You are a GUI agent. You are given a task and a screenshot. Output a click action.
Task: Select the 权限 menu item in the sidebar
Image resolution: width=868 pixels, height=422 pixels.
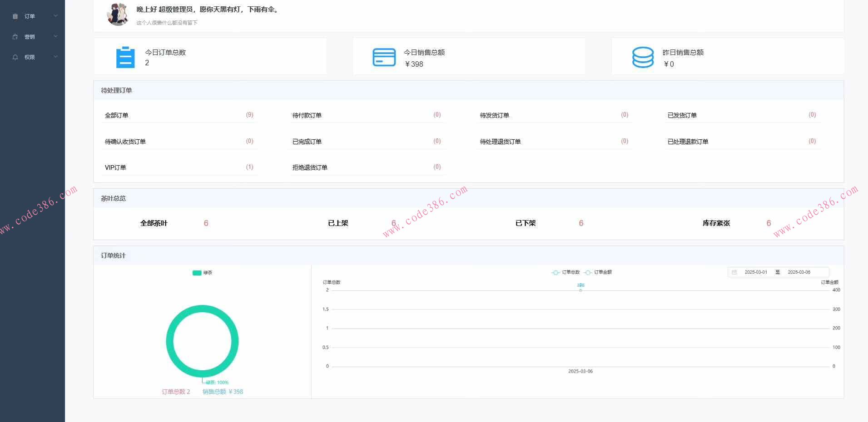coord(30,57)
